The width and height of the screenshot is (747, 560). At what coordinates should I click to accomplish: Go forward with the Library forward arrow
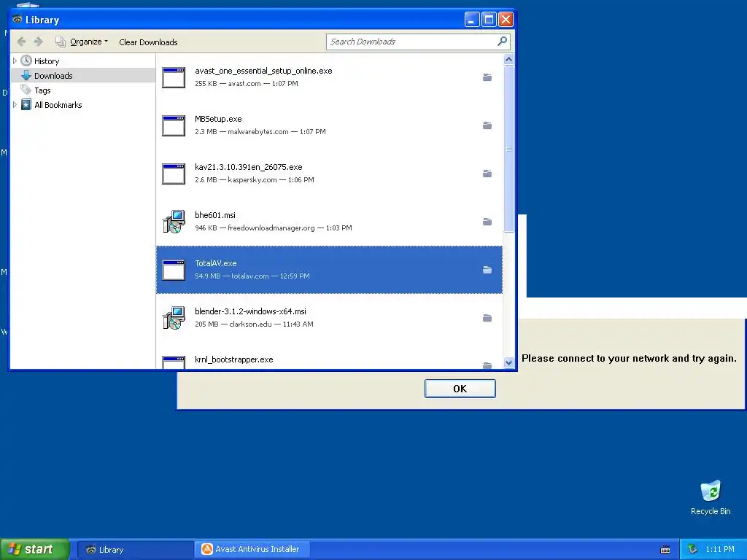(x=39, y=42)
